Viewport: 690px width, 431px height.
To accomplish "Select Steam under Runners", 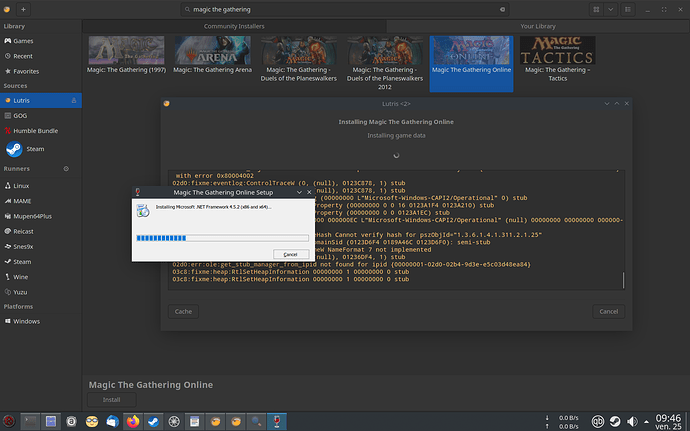I will 40,262.
